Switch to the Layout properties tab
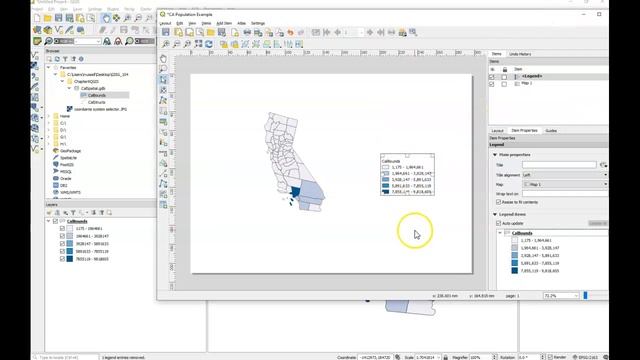 (x=497, y=131)
